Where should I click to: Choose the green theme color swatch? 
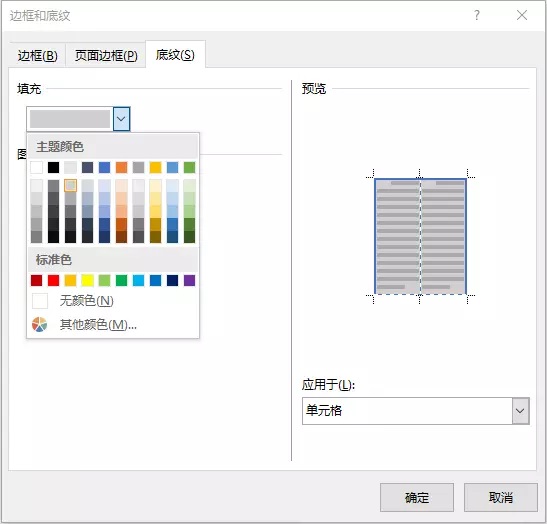[x=189, y=167]
